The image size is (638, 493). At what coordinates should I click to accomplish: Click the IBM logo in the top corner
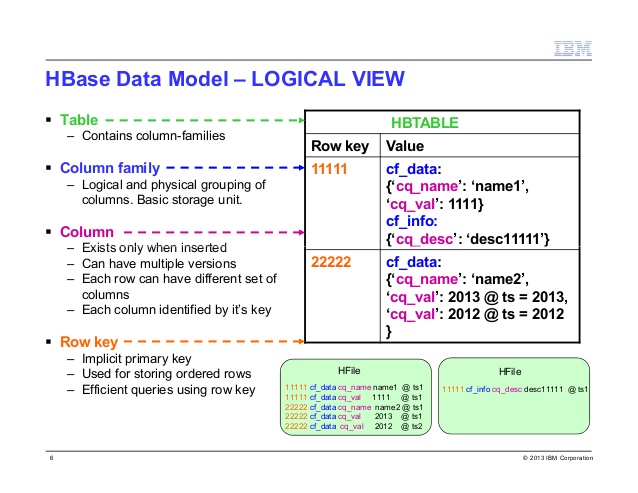[x=571, y=47]
